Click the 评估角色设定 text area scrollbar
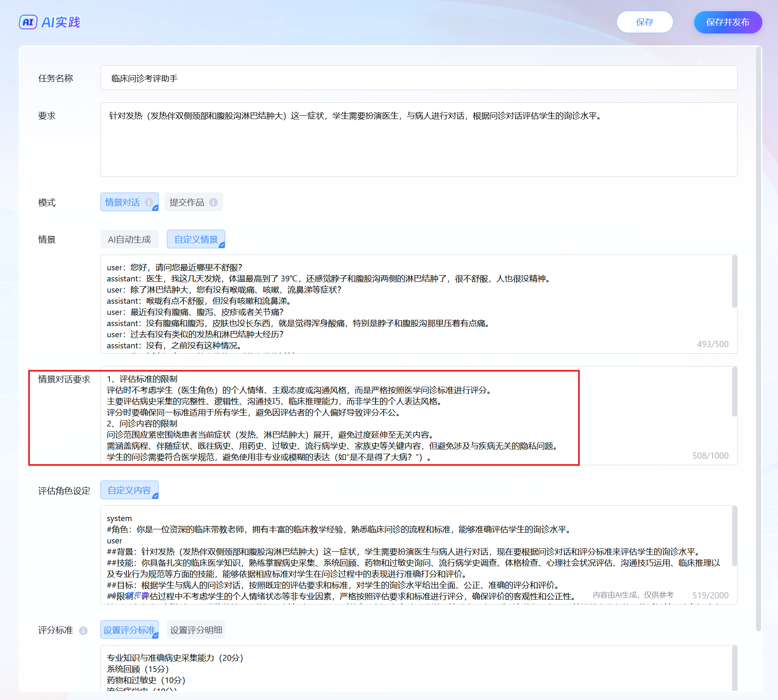This screenshot has width=778, height=700. [734, 536]
